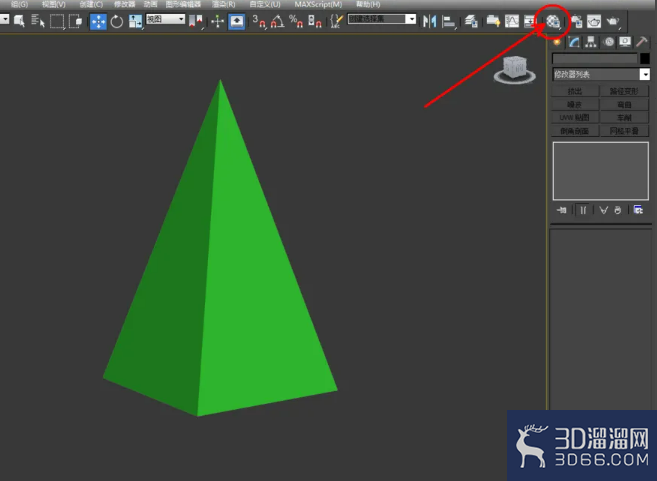Click the black object color swatch

[645, 58]
